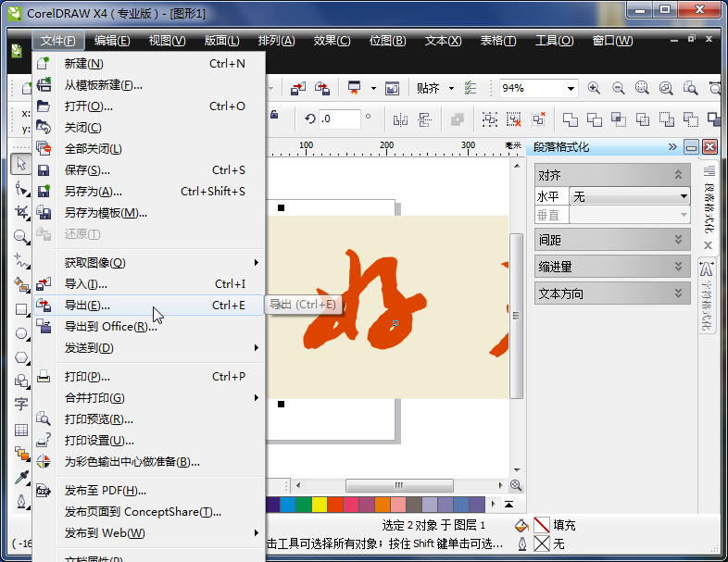Image resolution: width=728 pixels, height=562 pixels.
Task: Select the Interactive blend tool
Action: pos(21,454)
